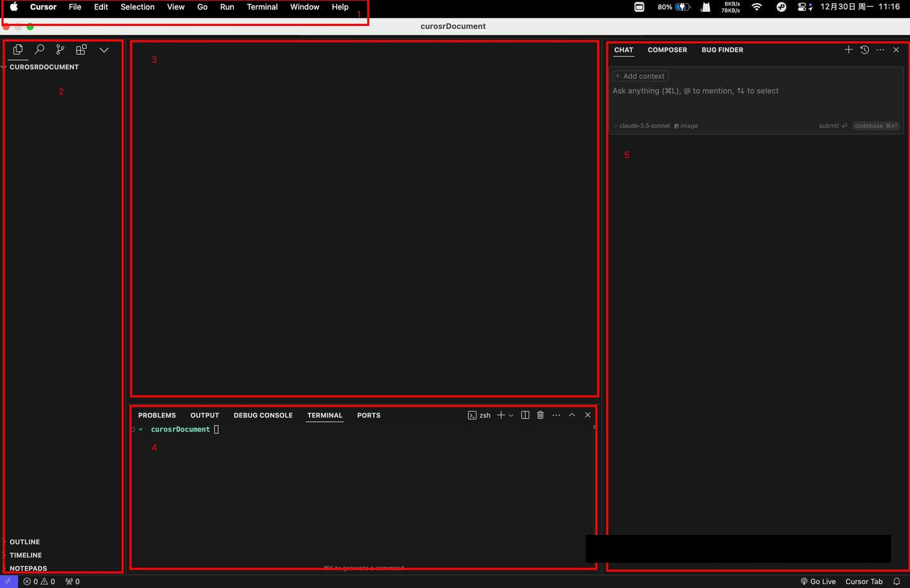Expand the OUTLINE section
This screenshot has width=910, height=588.
pyautogui.click(x=25, y=542)
